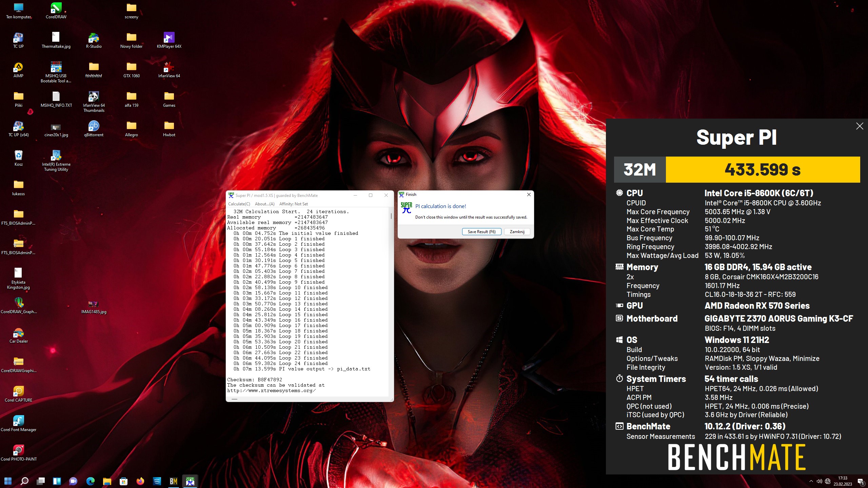Launch R-Studio from the desktop
This screenshot has width=868, height=488.
pyautogui.click(x=94, y=40)
